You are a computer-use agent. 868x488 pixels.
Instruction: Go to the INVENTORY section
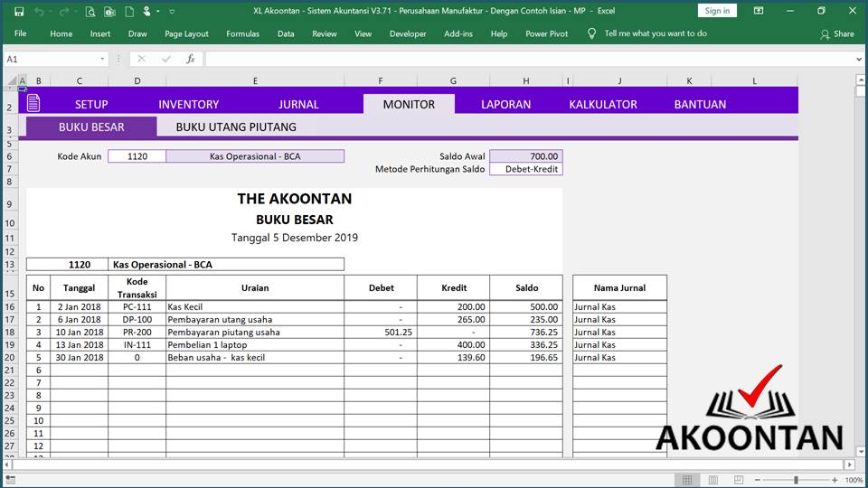[x=189, y=104]
